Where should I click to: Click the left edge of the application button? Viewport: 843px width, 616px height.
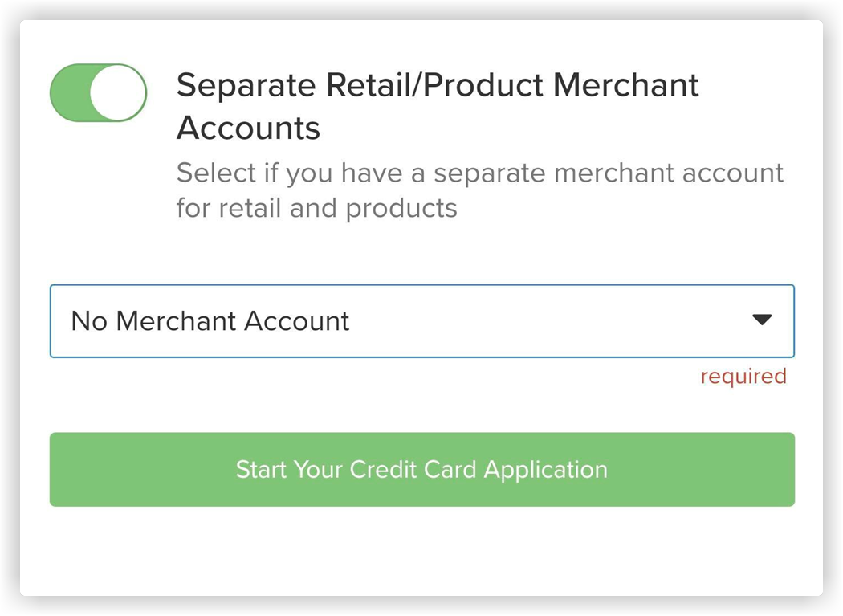[x=66, y=470]
